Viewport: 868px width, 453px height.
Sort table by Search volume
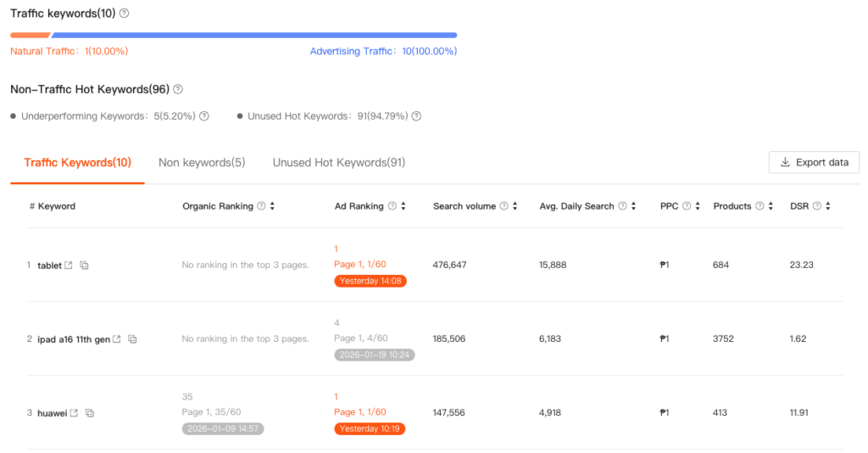[x=515, y=206]
